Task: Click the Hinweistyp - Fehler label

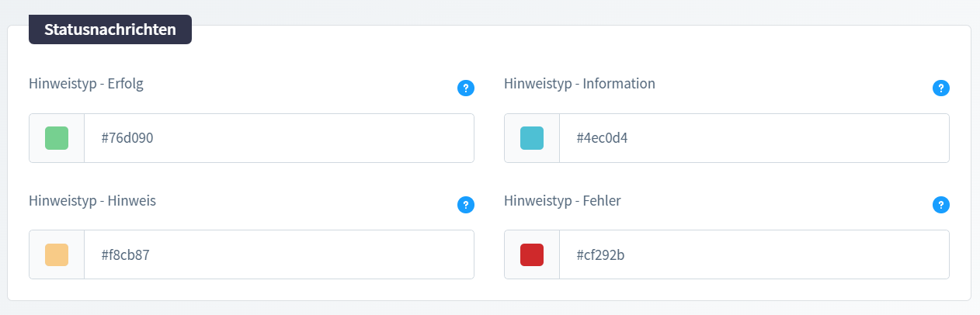Action: pos(562,201)
